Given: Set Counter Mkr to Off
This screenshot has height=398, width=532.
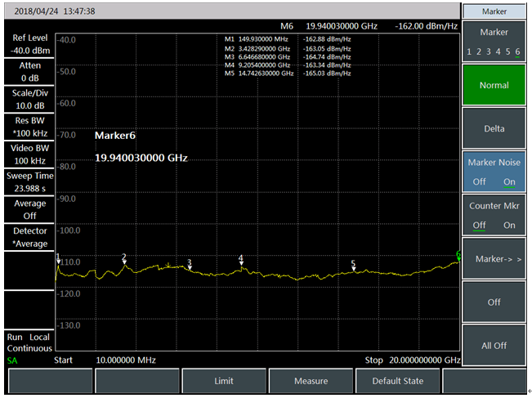Looking at the screenshot, I should [x=479, y=225].
